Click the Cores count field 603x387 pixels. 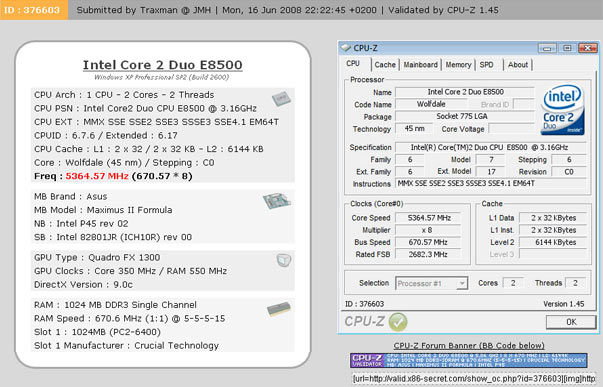click(x=513, y=283)
